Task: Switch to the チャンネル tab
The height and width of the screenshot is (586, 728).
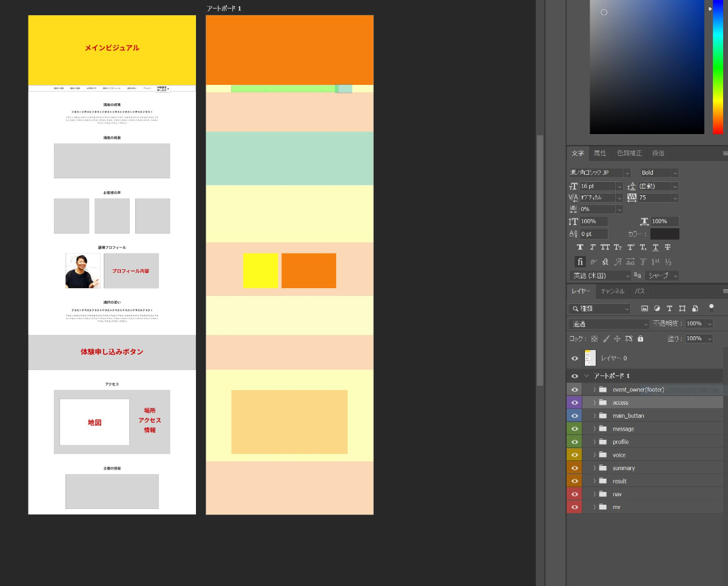Action: point(612,291)
